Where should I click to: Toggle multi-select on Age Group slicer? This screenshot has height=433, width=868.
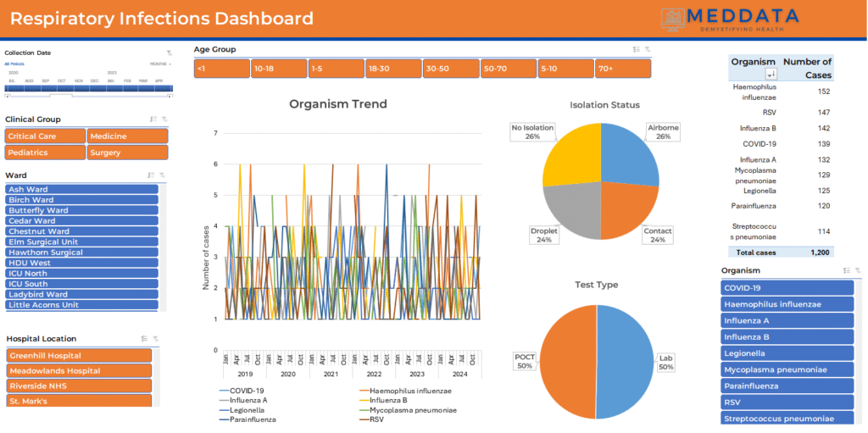pos(636,49)
